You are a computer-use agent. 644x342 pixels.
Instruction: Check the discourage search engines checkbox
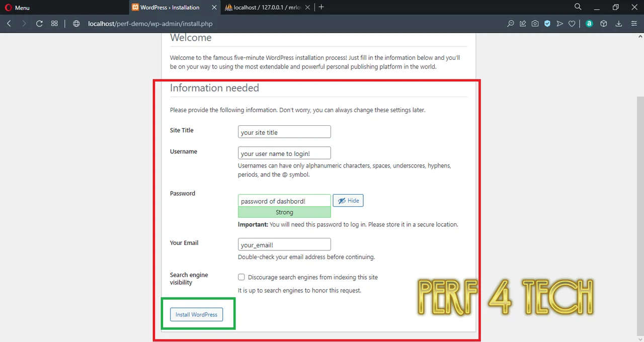point(242,277)
